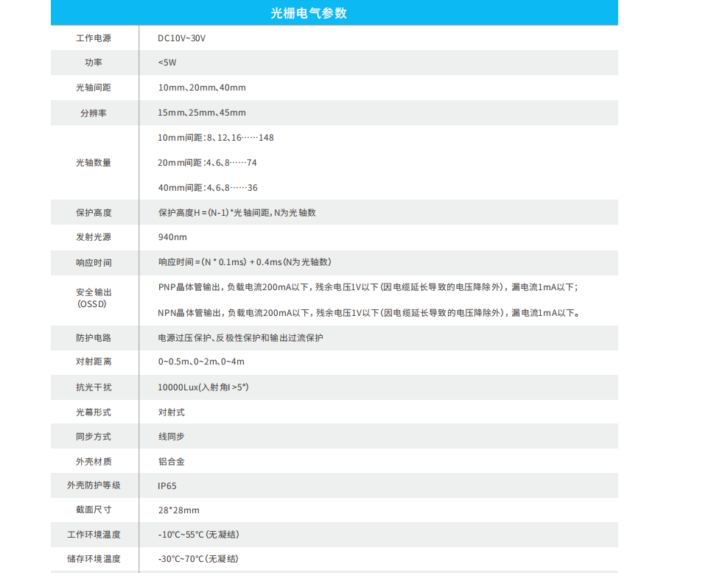
Task: Select the 工作电源 row label
Action: pos(94,38)
